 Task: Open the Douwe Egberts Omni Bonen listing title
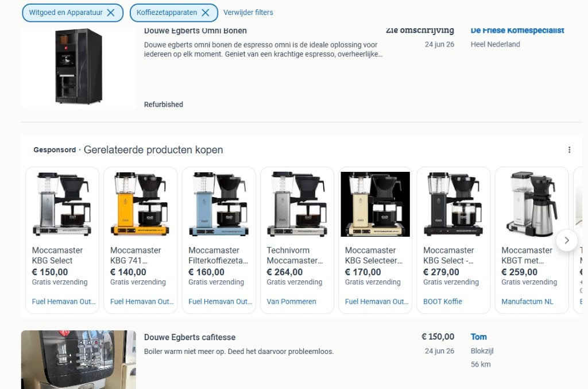[195, 31]
